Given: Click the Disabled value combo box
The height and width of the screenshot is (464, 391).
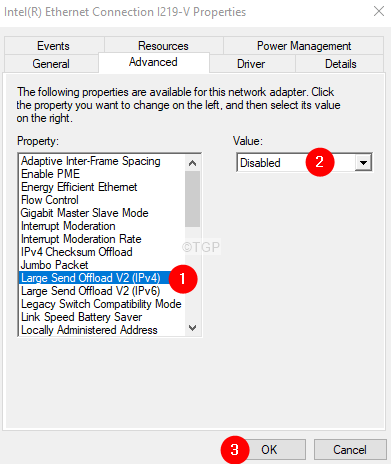Looking at the screenshot, I should click(x=304, y=163).
